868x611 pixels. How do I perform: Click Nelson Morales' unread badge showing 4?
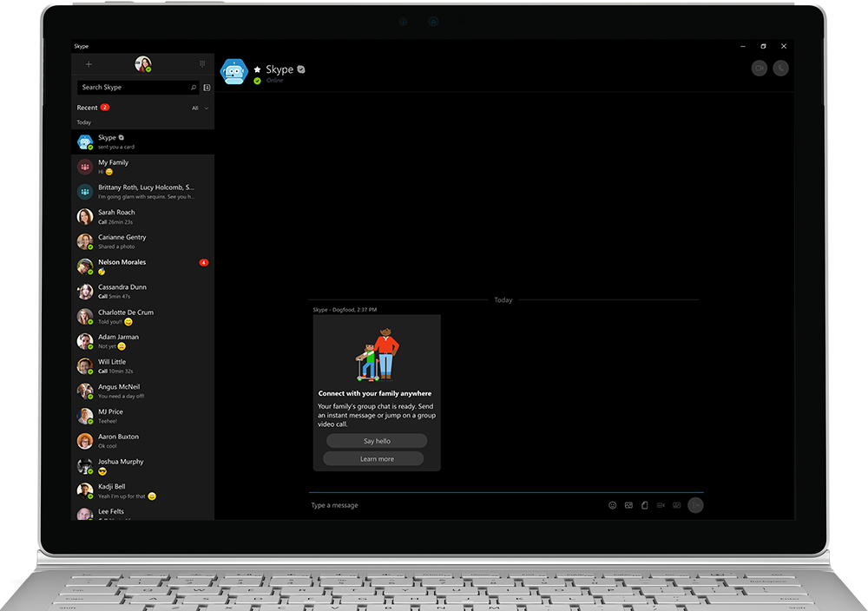[x=204, y=263]
